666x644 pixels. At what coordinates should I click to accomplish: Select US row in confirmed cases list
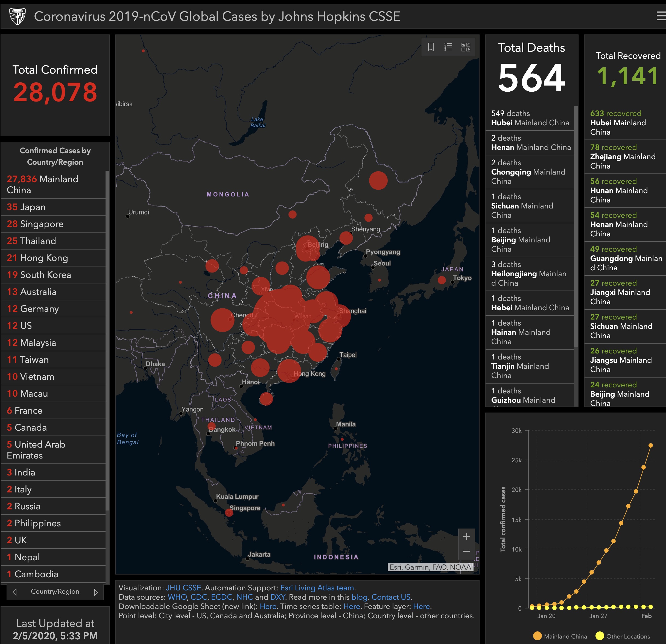(53, 326)
